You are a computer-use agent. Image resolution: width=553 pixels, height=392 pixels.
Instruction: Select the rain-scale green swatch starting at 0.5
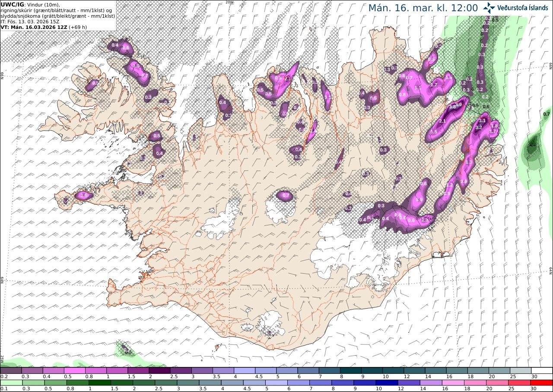point(55,383)
